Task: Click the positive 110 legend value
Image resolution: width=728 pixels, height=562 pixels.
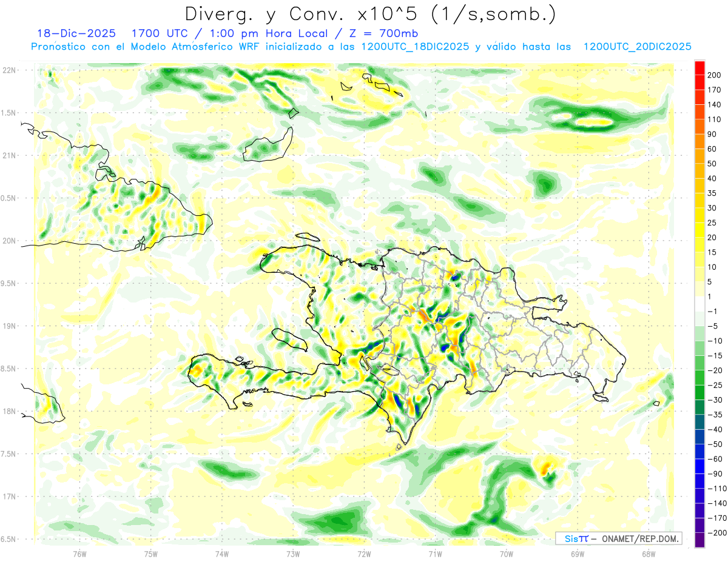Action: coord(715,119)
